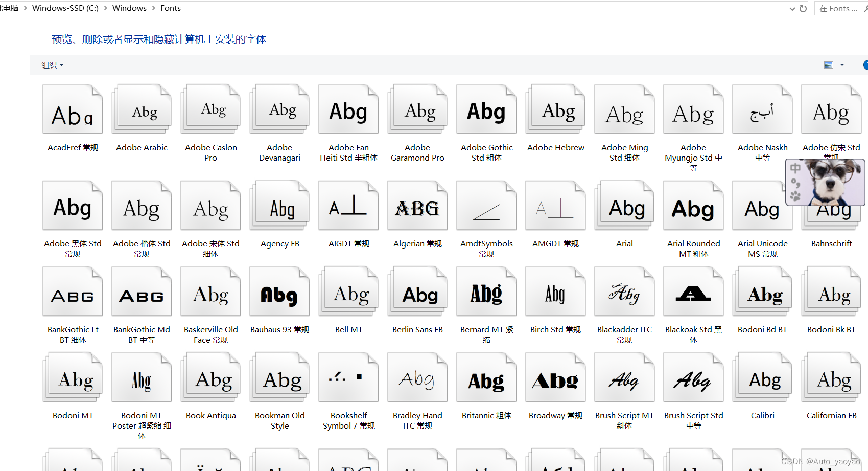Image resolution: width=868 pixels, height=471 pixels.
Task: Select the Bauhaus 93 font icon
Action: click(279, 291)
